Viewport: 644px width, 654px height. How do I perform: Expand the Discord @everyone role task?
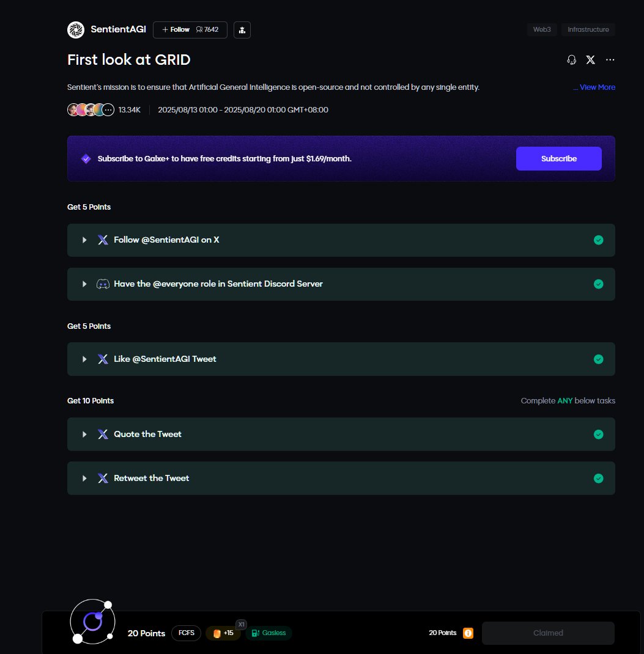[85, 284]
